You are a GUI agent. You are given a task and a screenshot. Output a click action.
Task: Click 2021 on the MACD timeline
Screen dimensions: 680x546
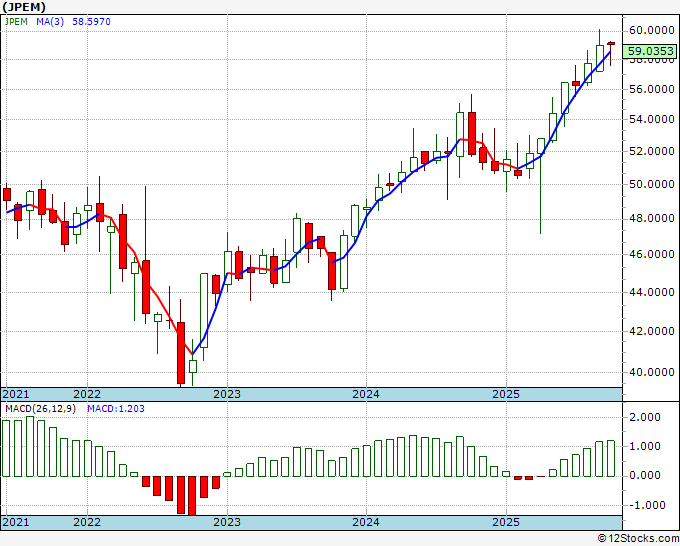[x=16, y=522]
